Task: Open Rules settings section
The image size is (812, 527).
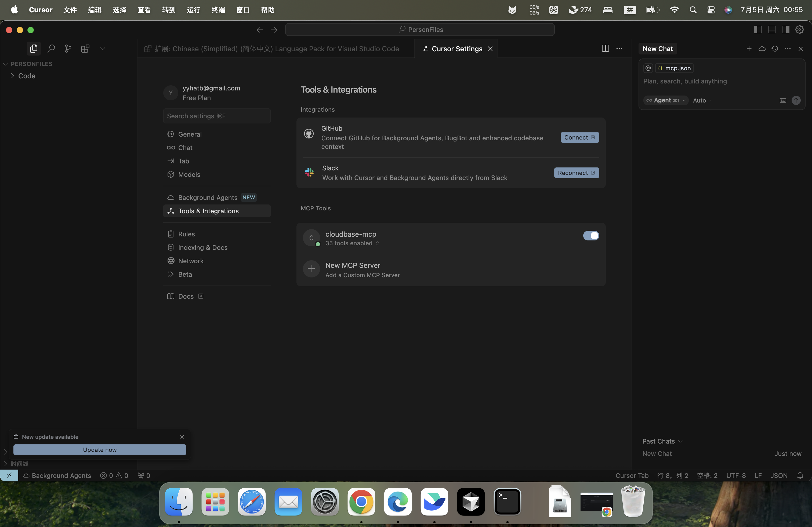Action: pyautogui.click(x=217, y=234)
